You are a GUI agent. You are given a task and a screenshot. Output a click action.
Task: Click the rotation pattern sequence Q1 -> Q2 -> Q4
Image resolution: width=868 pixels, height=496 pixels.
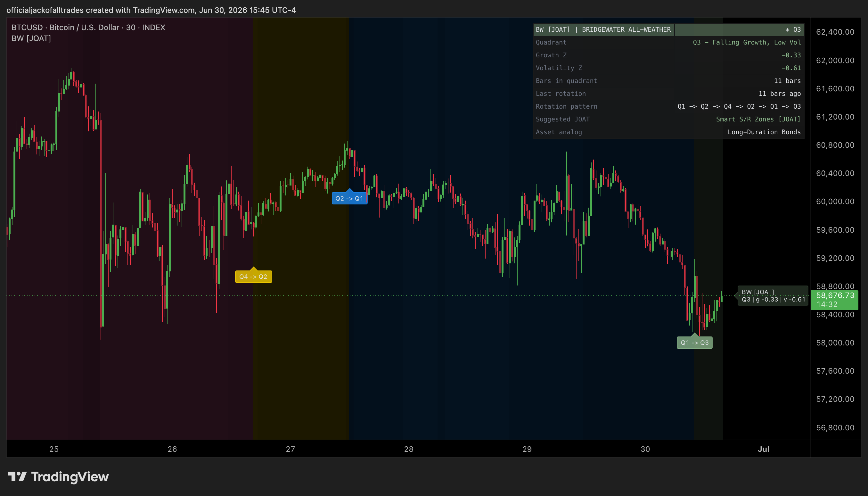(739, 106)
